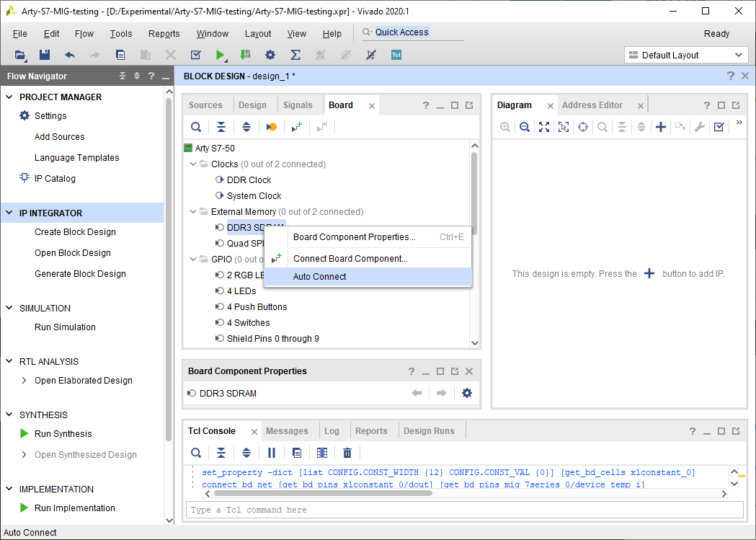The height and width of the screenshot is (540, 756).
Task: Collapse the External Memory tree group
Action: [193, 212]
